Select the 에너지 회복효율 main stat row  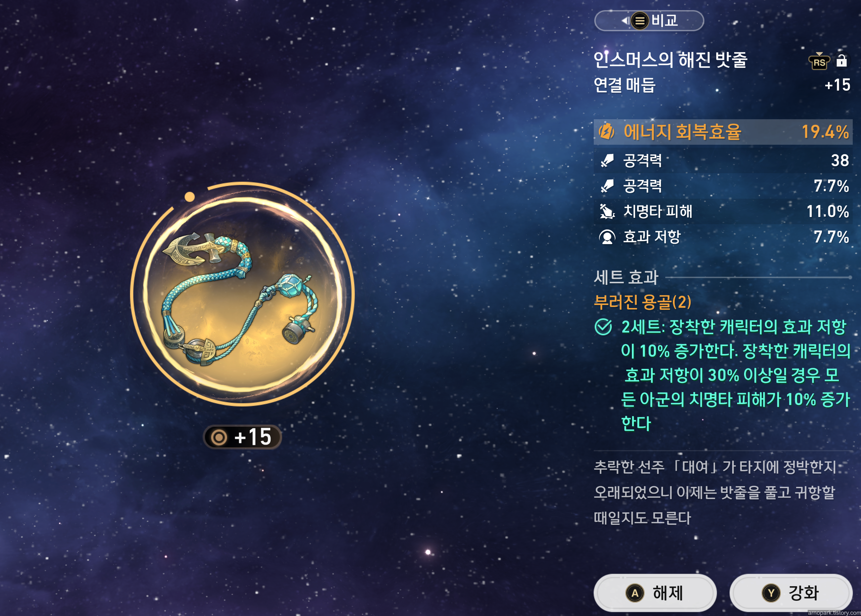click(723, 132)
